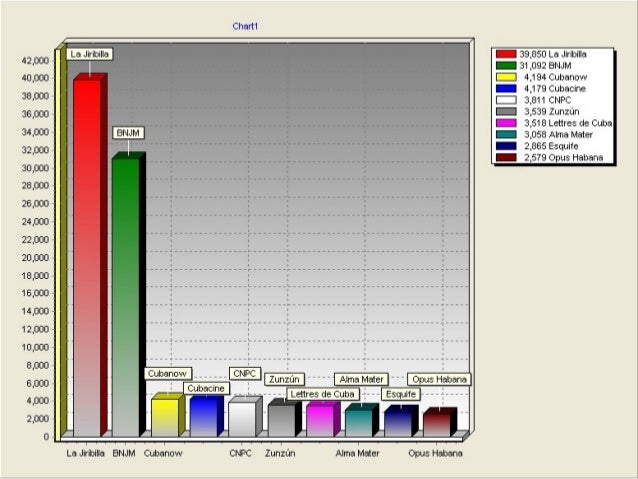Click the Opus Habana data label box
Screen dimensions: 638x479
pos(439,379)
